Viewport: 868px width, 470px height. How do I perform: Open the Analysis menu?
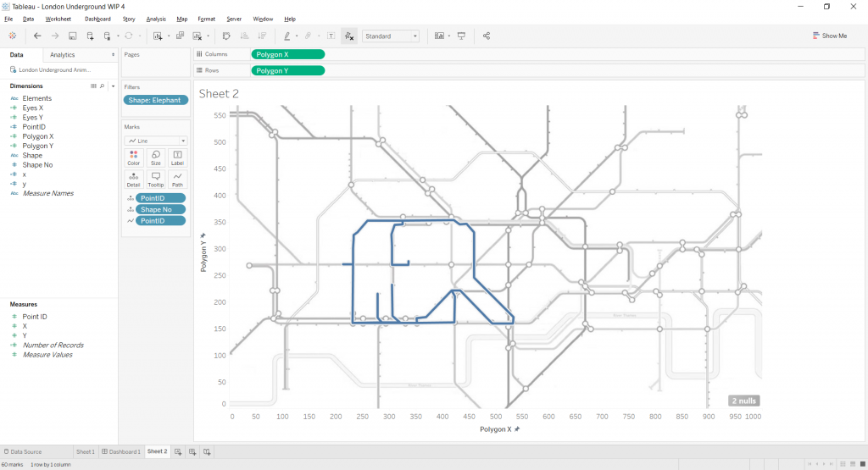coord(156,19)
